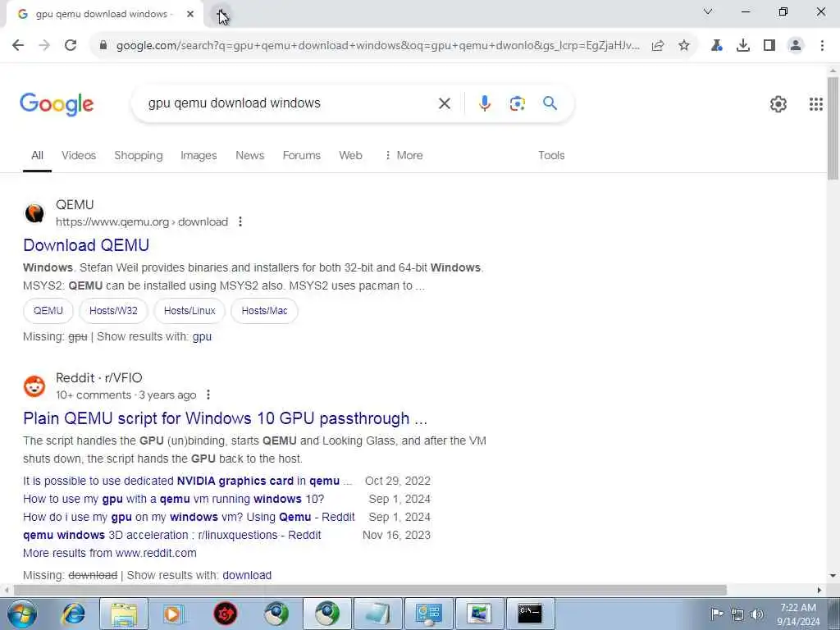This screenshot has height=630, width=840.
Task: Open the Chrome profile avatar
Action: [x=796, y=46]
